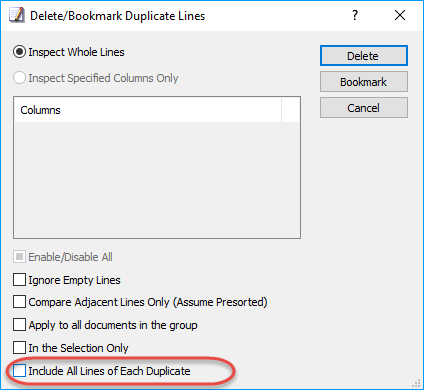Click the Delete button
424x390 pixels.
(x=364, y=56)
